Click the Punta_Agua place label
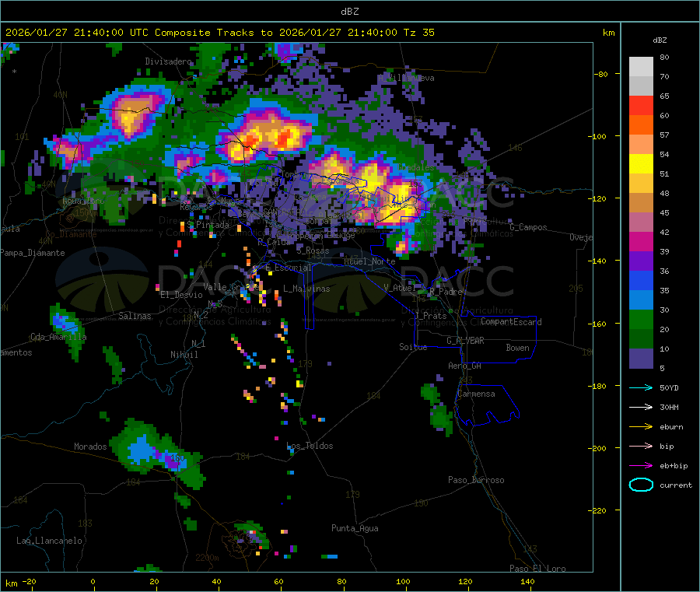This screenshot has width=700, height=592. click(x=355, y=528)
